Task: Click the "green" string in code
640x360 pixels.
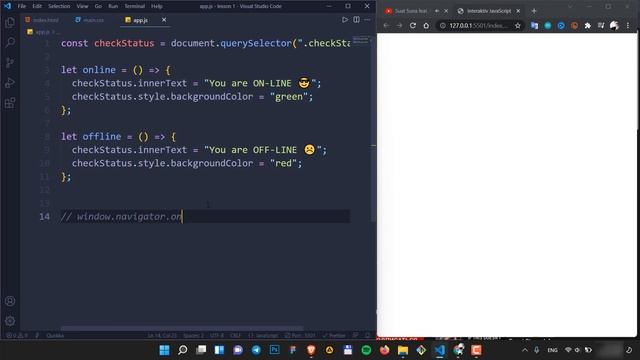Action: [289, 97]
